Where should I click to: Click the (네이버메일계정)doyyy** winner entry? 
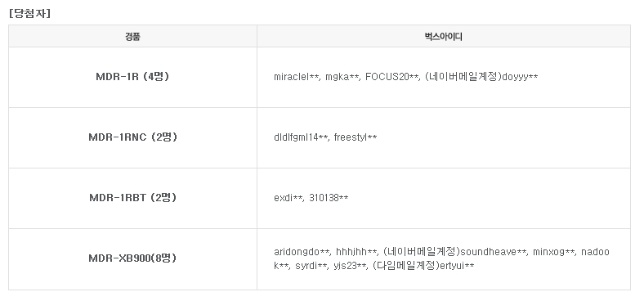click(481, 77)
